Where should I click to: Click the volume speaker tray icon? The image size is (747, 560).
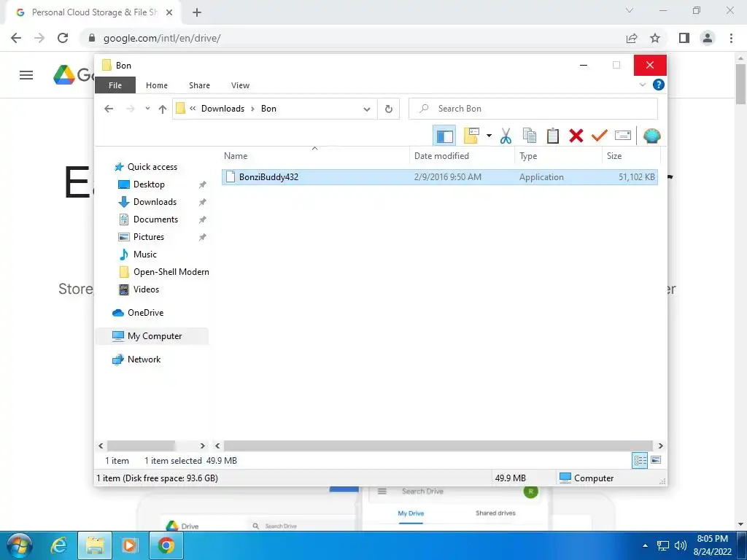(x=681, y=545)
